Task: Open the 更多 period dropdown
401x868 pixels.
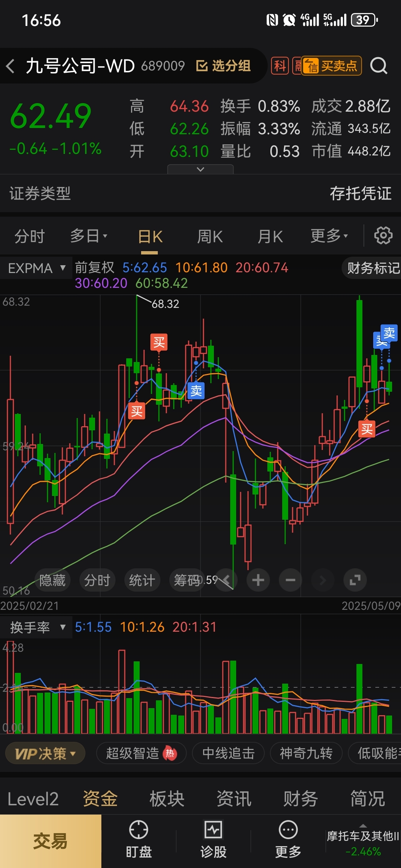Action: [329, 236]
